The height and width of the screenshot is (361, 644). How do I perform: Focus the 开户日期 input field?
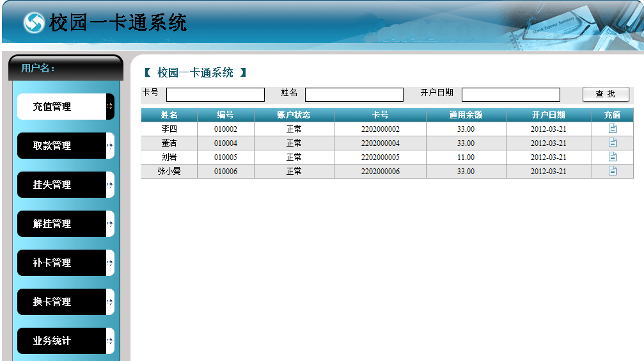coord(510,95)
